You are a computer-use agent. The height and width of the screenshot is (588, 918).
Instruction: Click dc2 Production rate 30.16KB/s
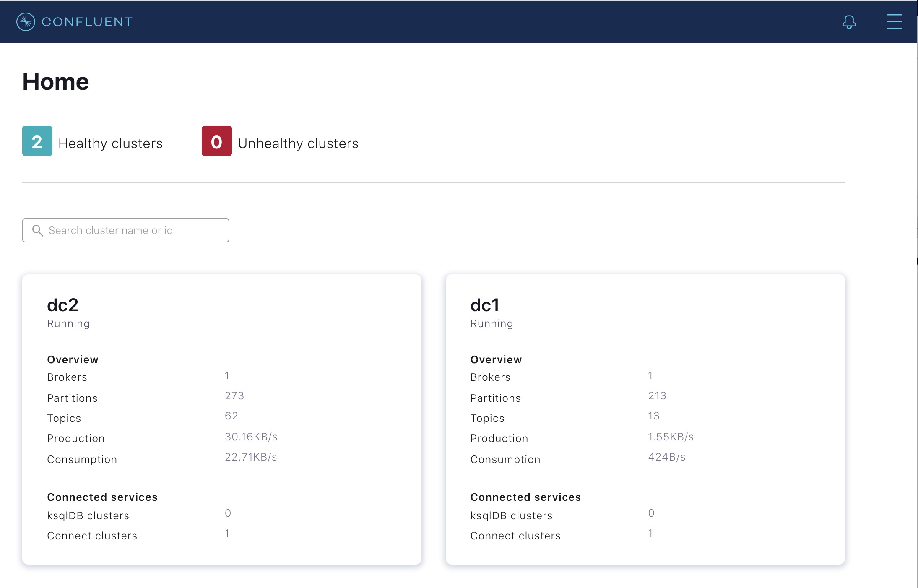[x=251, y=437]
